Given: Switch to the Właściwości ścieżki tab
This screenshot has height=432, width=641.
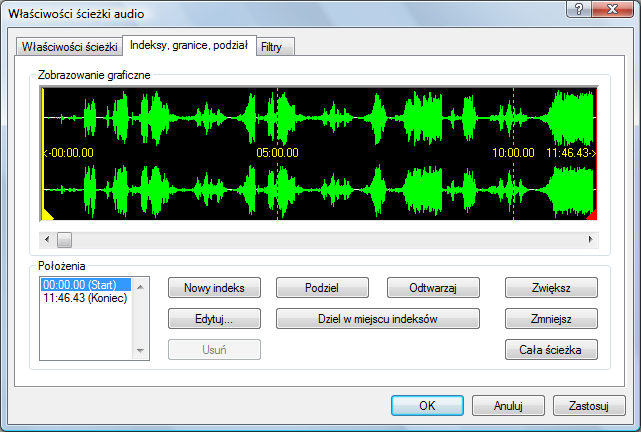Looking at the screenshot, I should [x=69, y=47].
